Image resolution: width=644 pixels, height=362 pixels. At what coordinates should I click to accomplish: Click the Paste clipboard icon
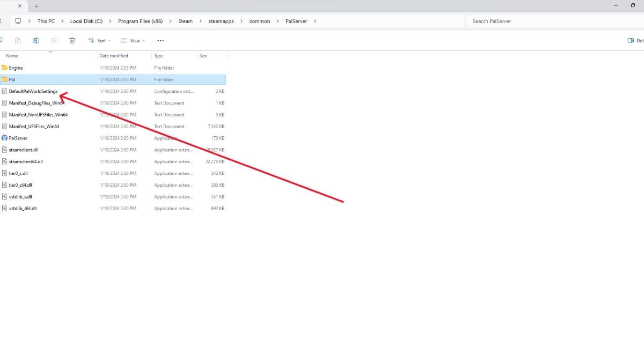point(18,40)
